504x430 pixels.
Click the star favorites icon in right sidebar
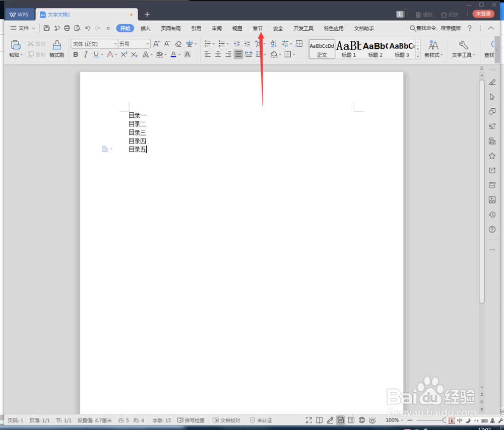pyautogui.click(x=492, y=156)
